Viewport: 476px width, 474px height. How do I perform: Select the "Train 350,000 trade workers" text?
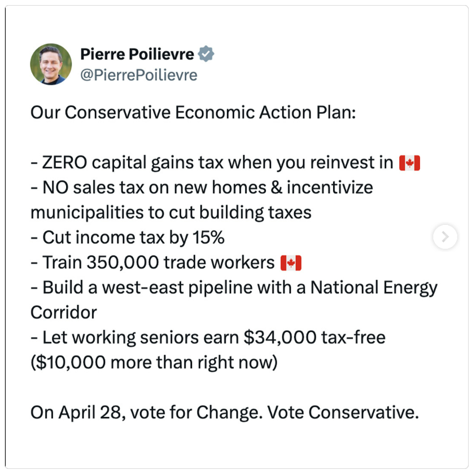tap(152, 263)
